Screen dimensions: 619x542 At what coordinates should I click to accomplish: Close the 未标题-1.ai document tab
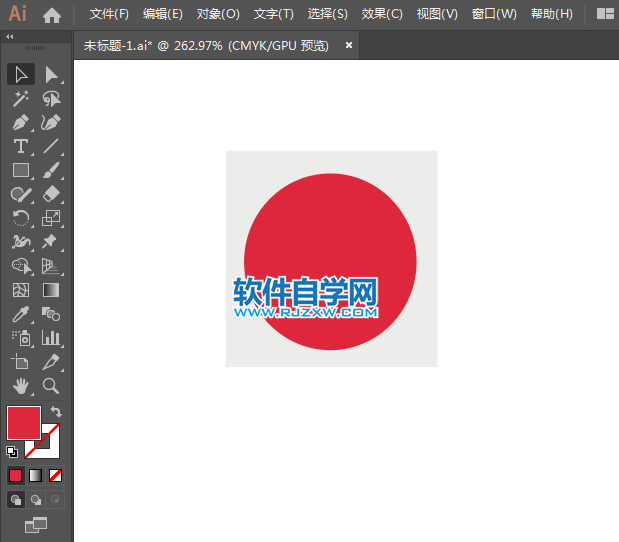coord(349,45)
